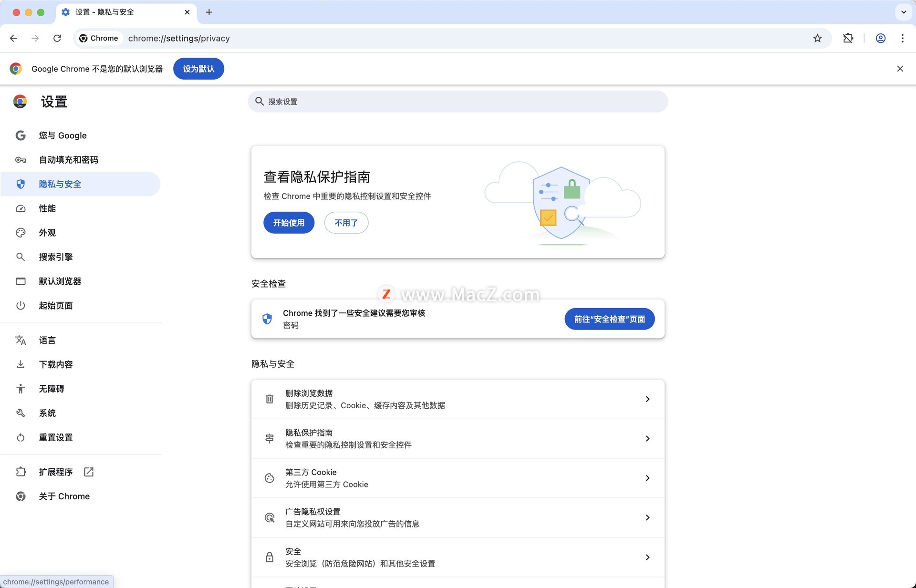Screen dimensions: 916x588
Task: Click the 关于 Chrome sidebar label
Action: click(x=64, y=496)
